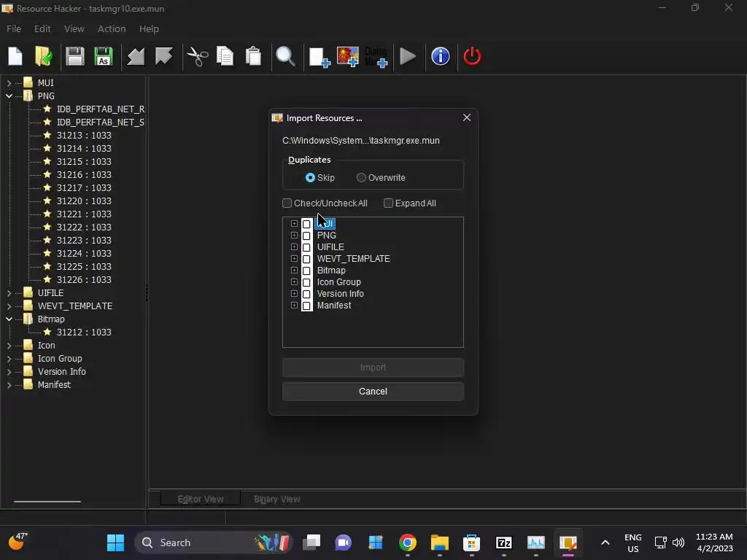Image resolution: width=747 pixels, height=560 pixels.
Task: Check the UIFILE resource checkbox in dialog
Action: [x=307, y=247]
